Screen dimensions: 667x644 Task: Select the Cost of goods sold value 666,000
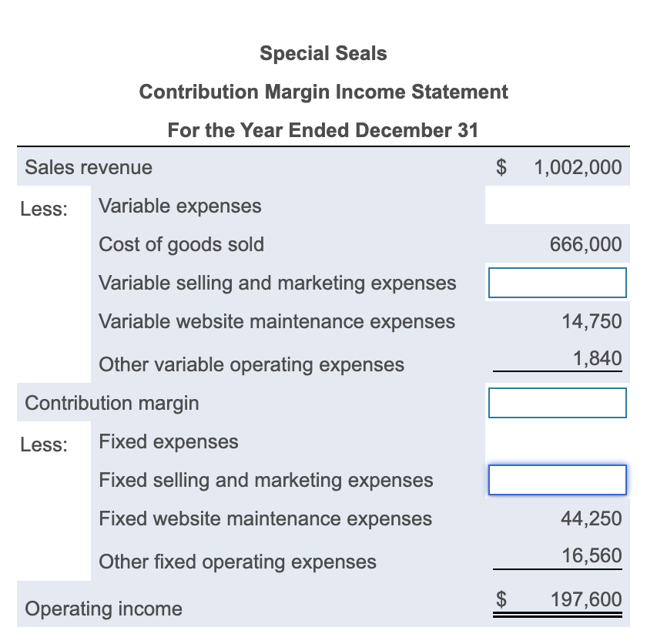585,244
